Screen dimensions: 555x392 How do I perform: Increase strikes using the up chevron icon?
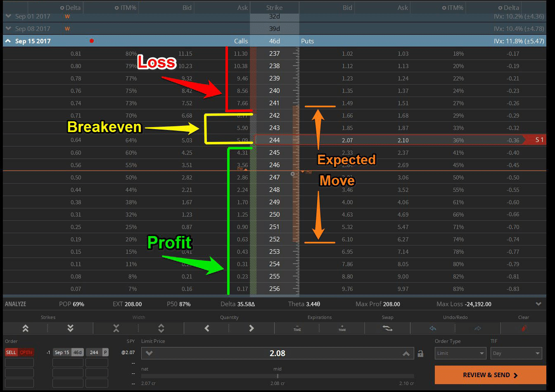[x=25, y=328]
